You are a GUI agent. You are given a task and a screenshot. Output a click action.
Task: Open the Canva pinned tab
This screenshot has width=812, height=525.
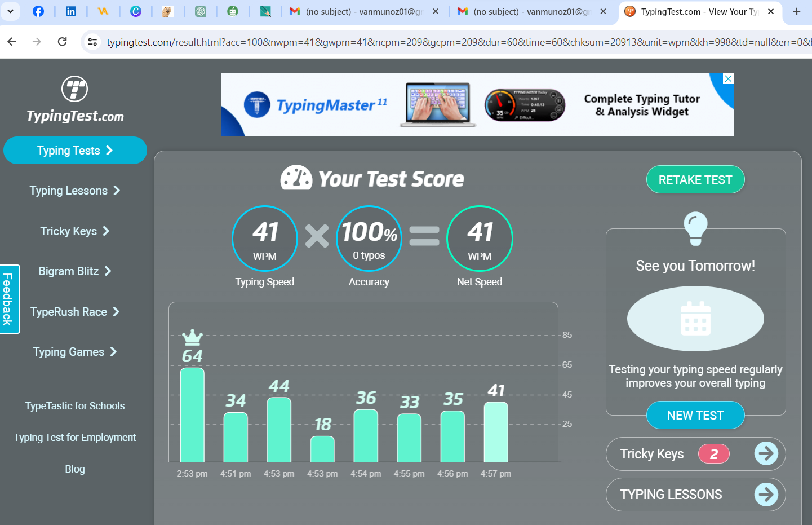coord(136,11)
